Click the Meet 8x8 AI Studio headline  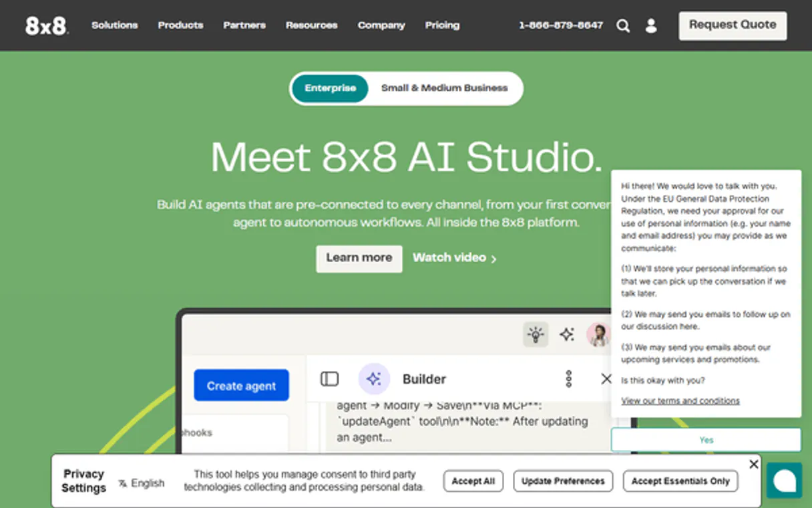(x=406, y=157)
